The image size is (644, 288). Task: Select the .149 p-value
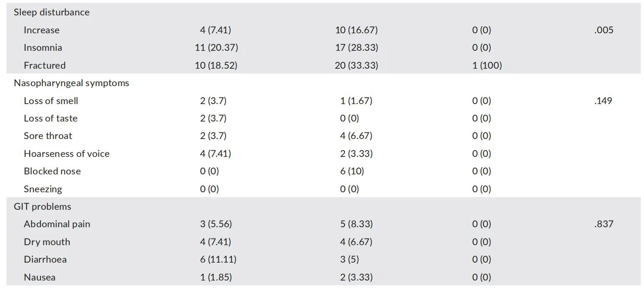603,101
